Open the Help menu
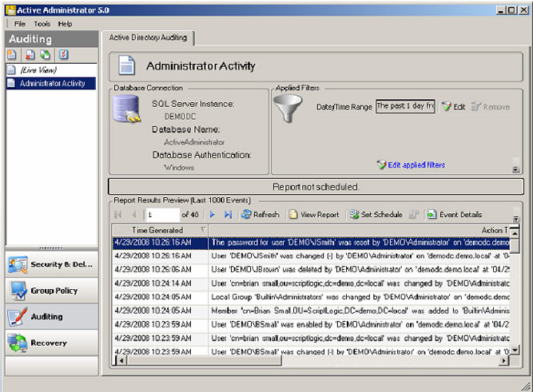The image size is (533, 392). [65, 24]
